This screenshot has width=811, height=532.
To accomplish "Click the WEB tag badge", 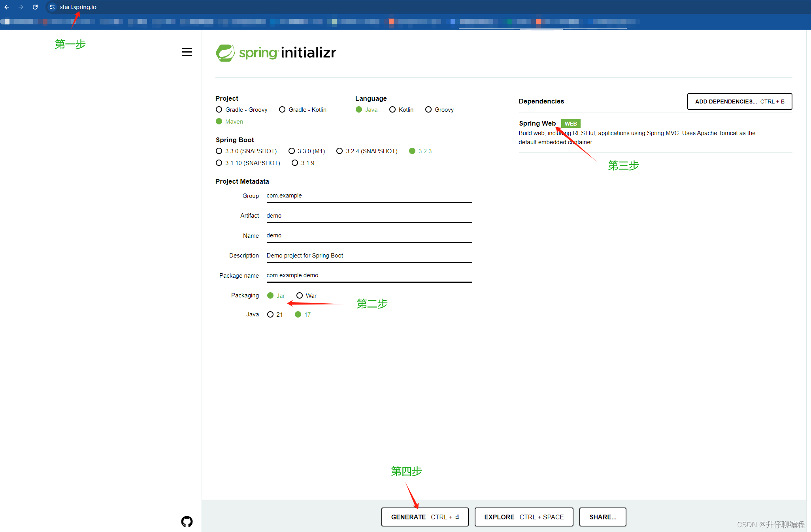I will (571, 124).
